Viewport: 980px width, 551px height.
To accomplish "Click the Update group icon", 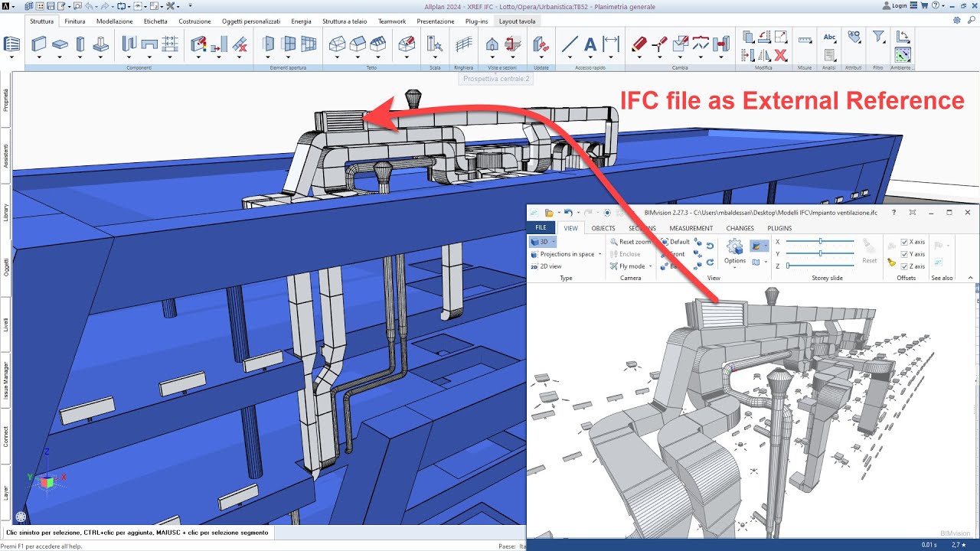I will pyautogui.click(x=541, y=44).
